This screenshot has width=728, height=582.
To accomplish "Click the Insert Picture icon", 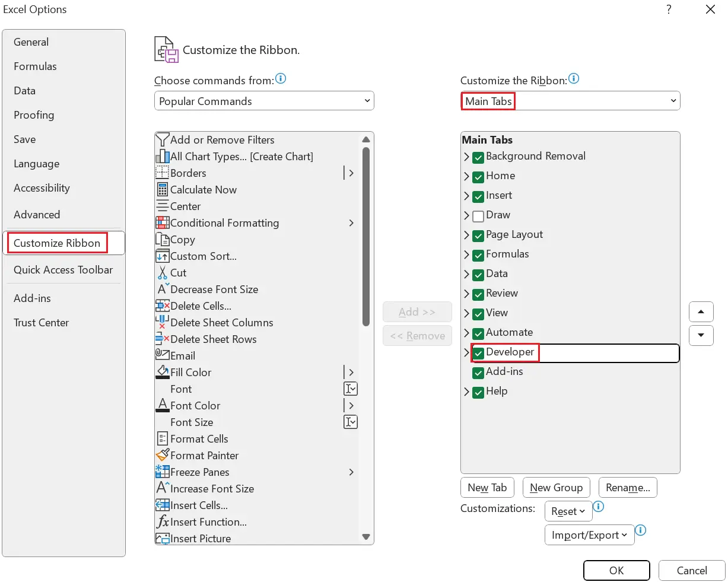I will (x=162, y=539).
